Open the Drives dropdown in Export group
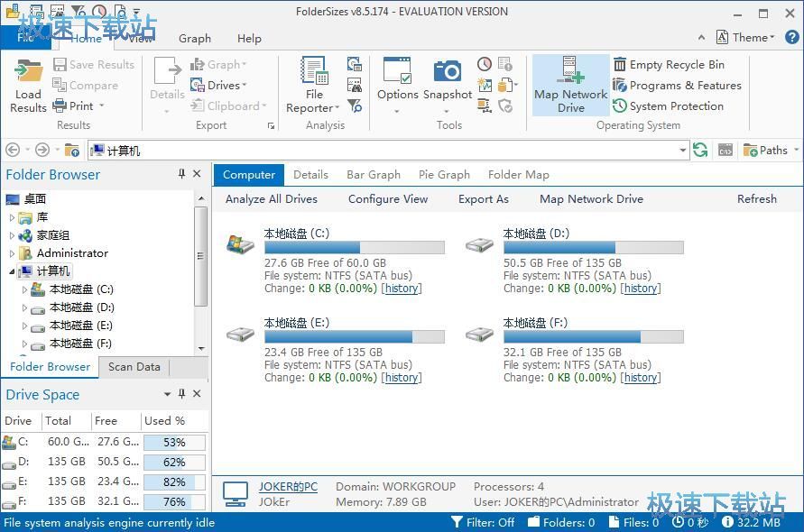The height and width of the screenshot is (532, 804). [217, 86]
